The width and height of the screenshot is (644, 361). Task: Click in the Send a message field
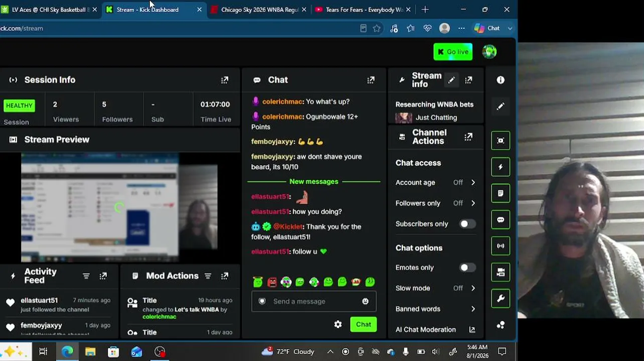[314, 301]
